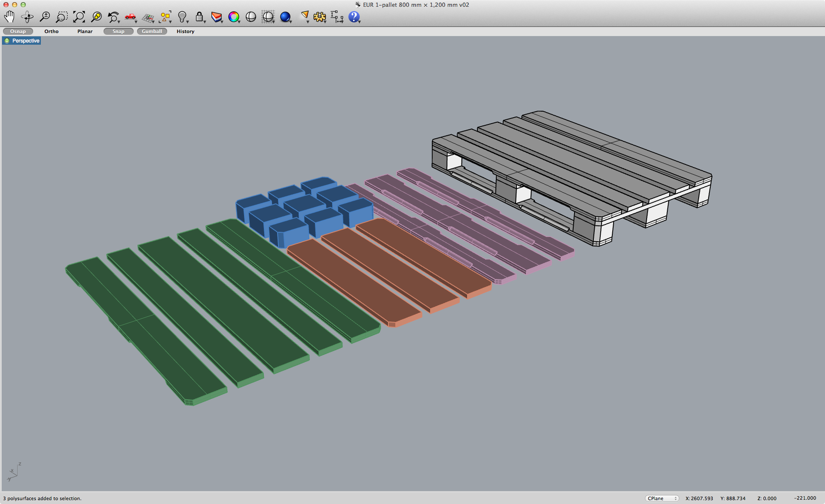Activate the Zoom dynamic tool
This screenshot has height=504, width=825.
click(44, 16)
